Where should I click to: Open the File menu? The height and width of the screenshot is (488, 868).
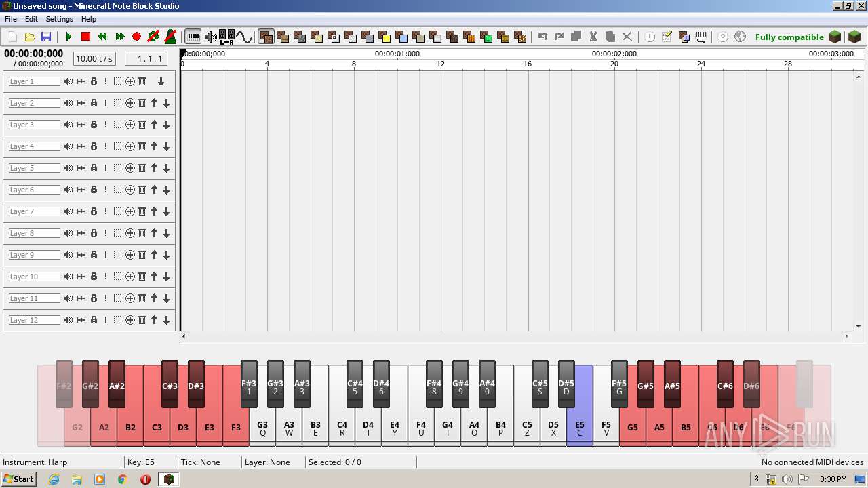coord(11,19)
